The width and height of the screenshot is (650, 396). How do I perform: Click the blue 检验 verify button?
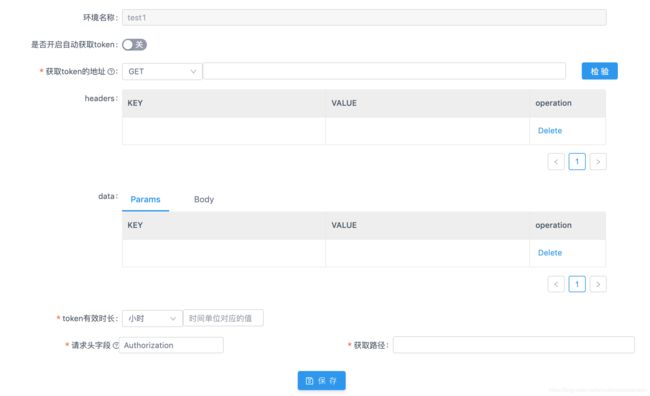[x=599, y=71]
